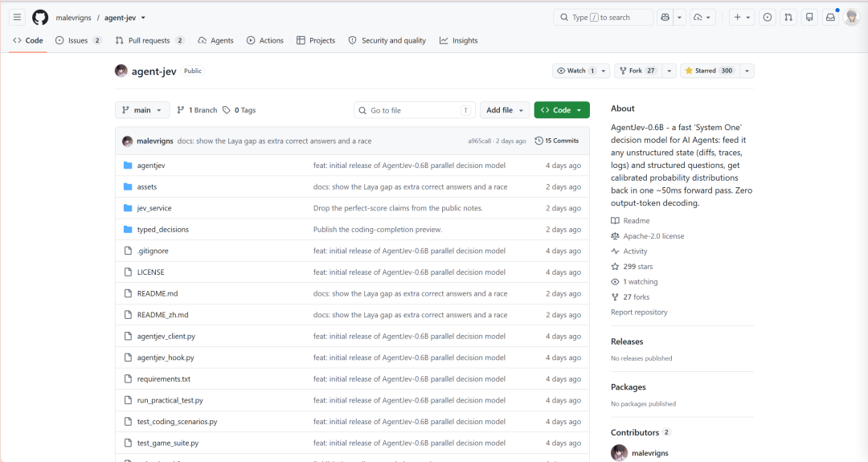Click the typed_decisions folder icon

click(128, 229)
